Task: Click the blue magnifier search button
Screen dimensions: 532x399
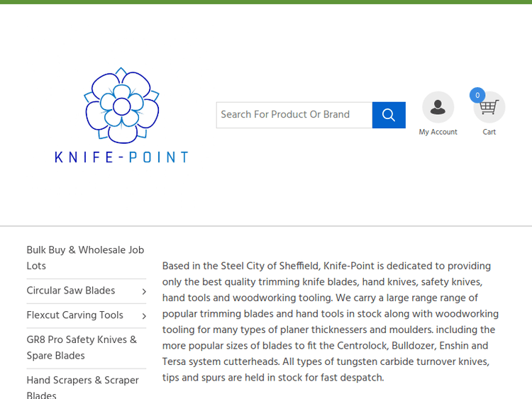Action: [389, 115]
